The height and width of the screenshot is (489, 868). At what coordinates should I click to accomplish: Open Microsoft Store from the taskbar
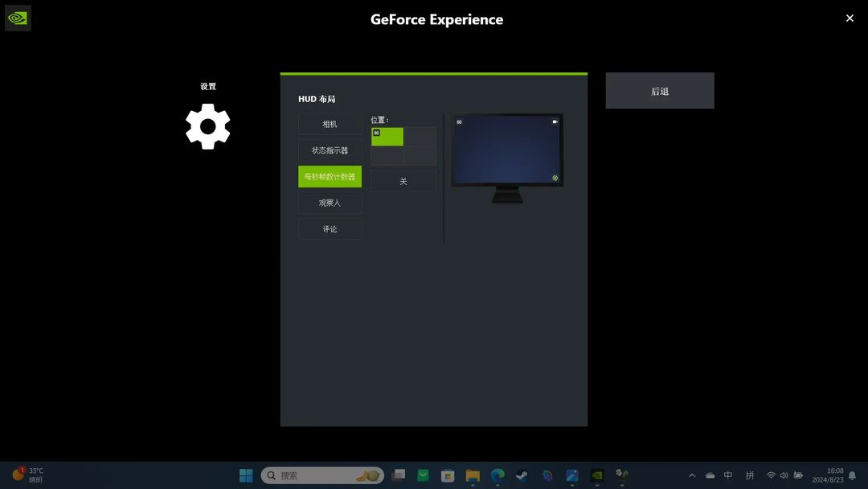[448, 475]
